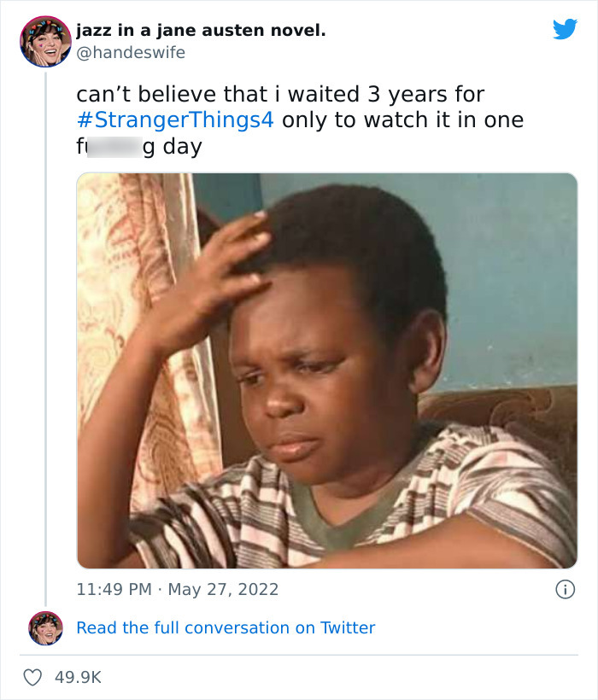Click the vertical thread line below the avatar
598x700 pixels.
coord(45,341)
